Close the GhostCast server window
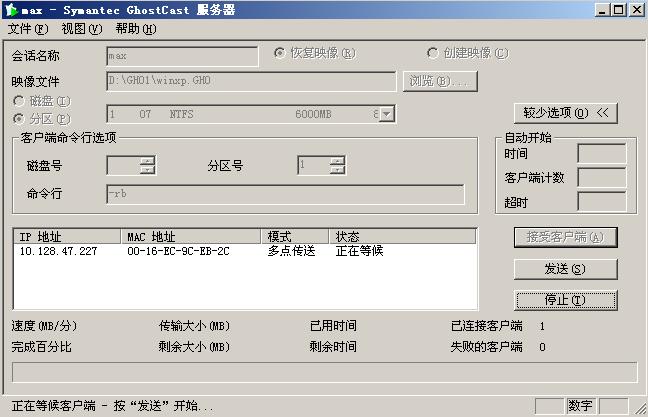This screenshot has height=417, width=648. coord(637,10)
